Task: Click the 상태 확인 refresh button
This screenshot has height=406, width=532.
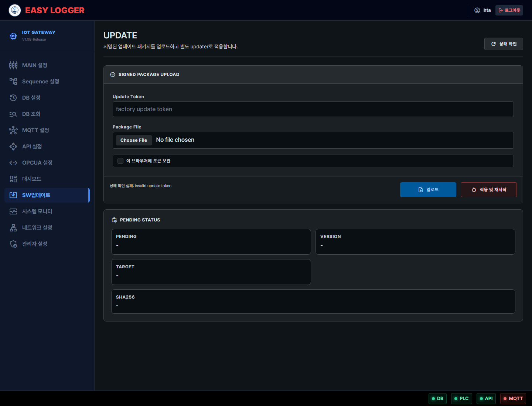Action: (x=504, y=44)
